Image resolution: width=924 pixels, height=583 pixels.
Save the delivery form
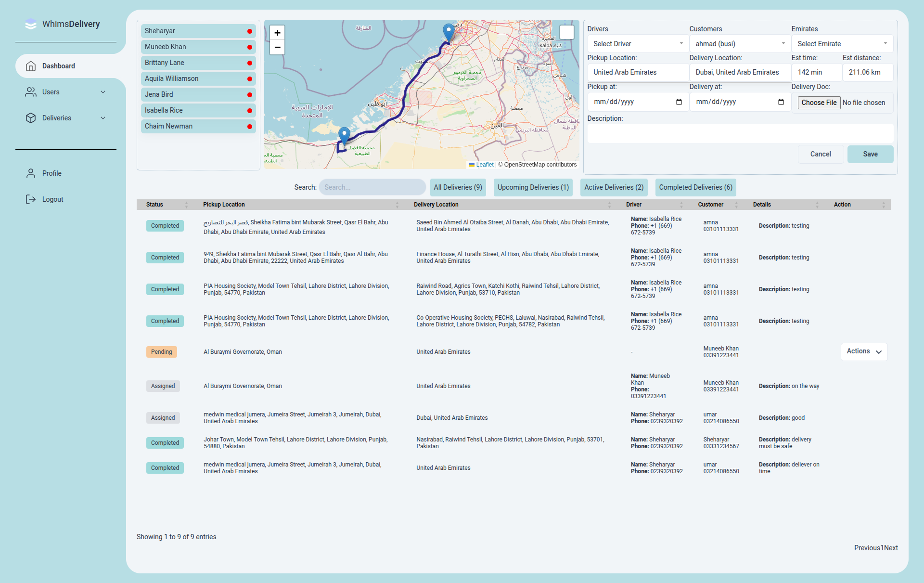coord(870,154)
